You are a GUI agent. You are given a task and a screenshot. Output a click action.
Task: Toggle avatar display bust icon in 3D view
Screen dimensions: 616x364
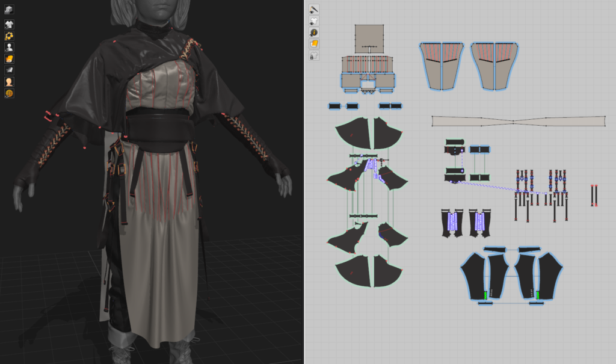[x=8, y=47]
